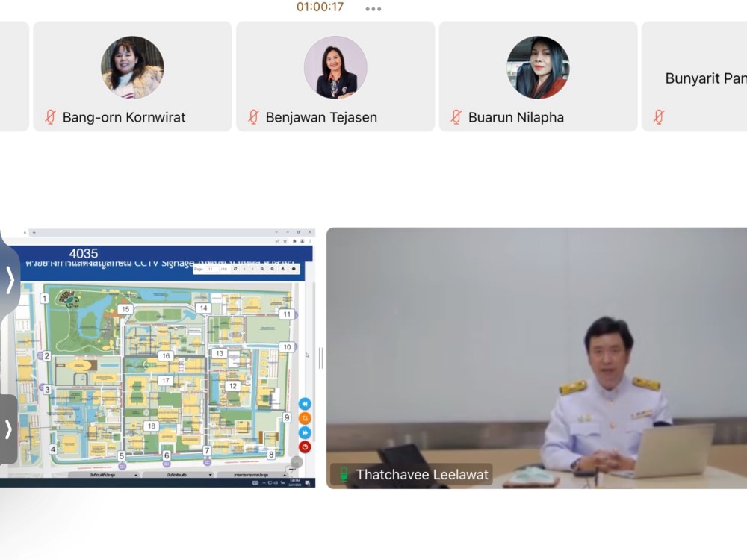Image resolution: width=747 pixels, height=560 pixels.
Task: Click the blue rewind button on the map viewer
Action: click(305, 404)
